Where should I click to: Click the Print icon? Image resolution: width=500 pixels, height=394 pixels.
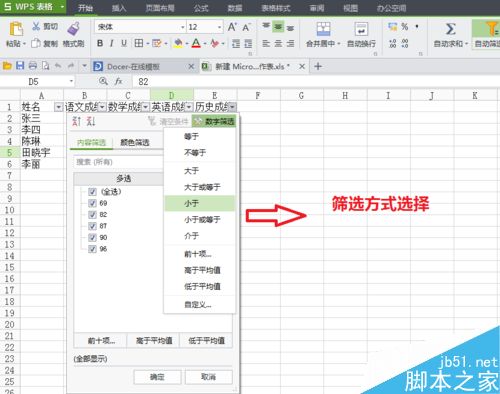[x=33, y=66]
